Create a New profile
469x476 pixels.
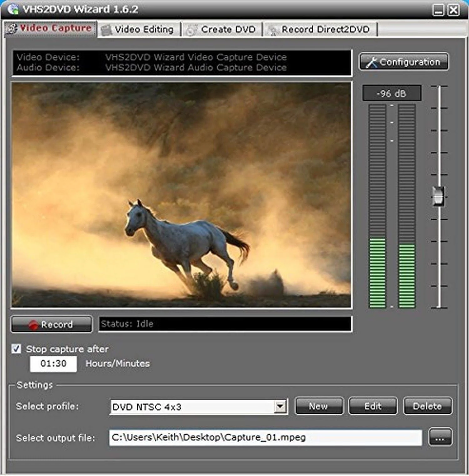(x=319, y=406)
